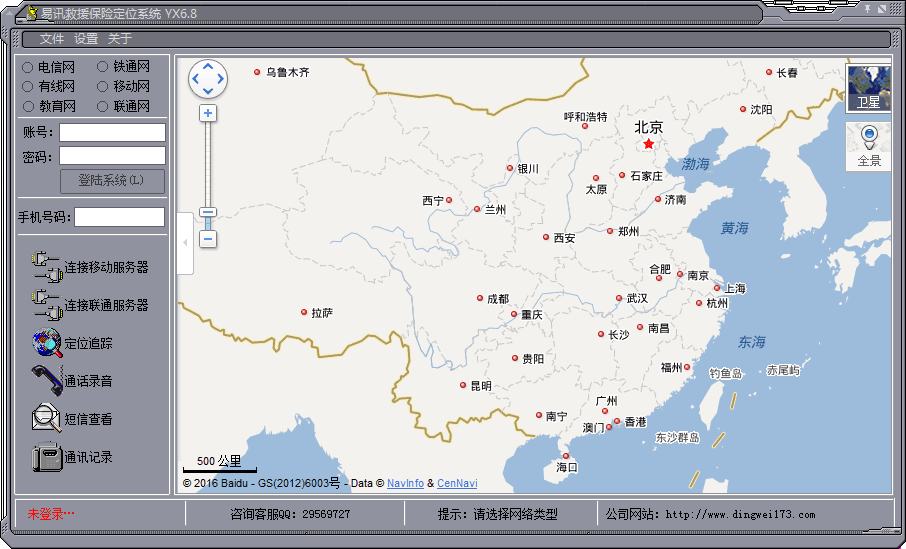Collapse the map side panel arrow
906x549 pixels.
(185, 243)
